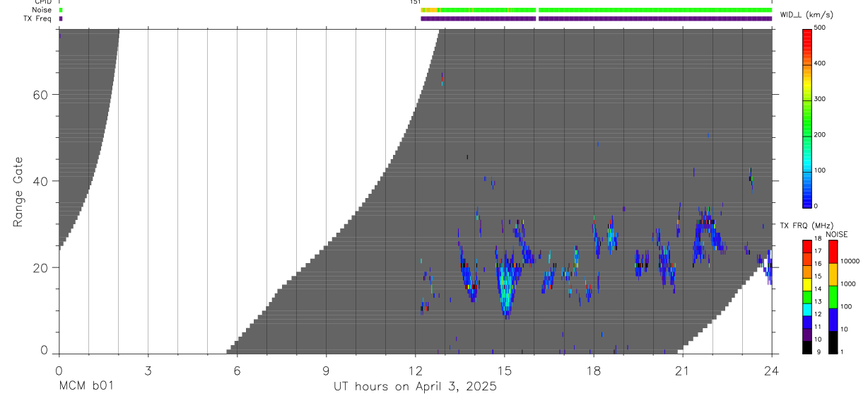Click the black swatch in TX frequency legend
Viewport: 868px width, 401px height.
click(807, 347)
